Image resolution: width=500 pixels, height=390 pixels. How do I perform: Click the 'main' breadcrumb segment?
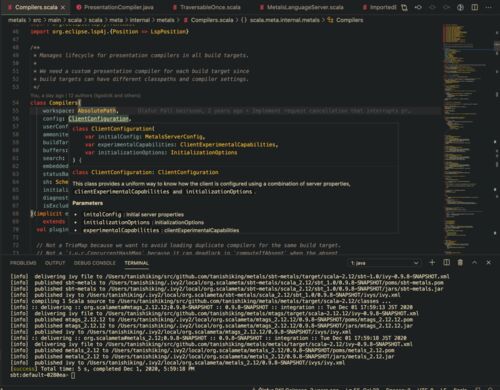tap(54, 20)
